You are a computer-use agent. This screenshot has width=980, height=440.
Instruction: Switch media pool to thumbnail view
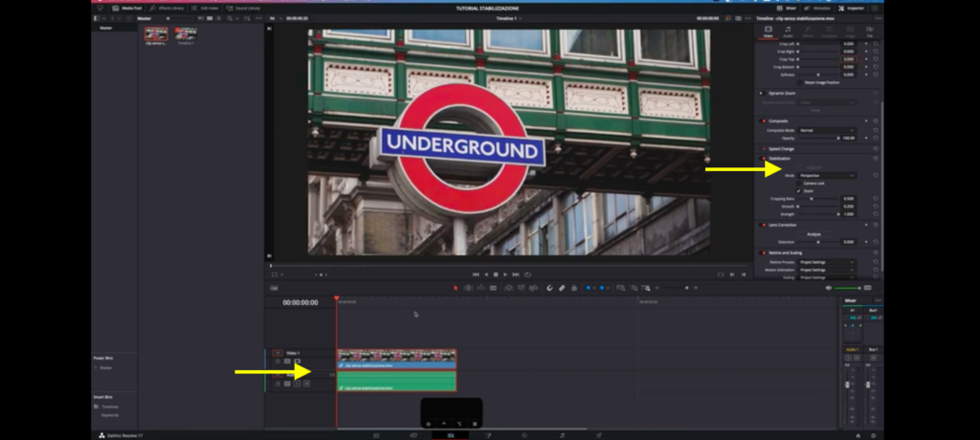click(x=210, y=18)
